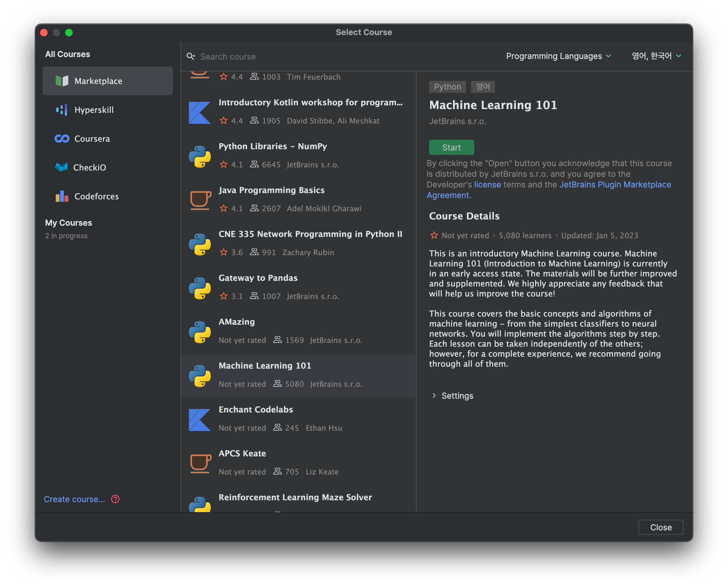Click the Close button

660,527
